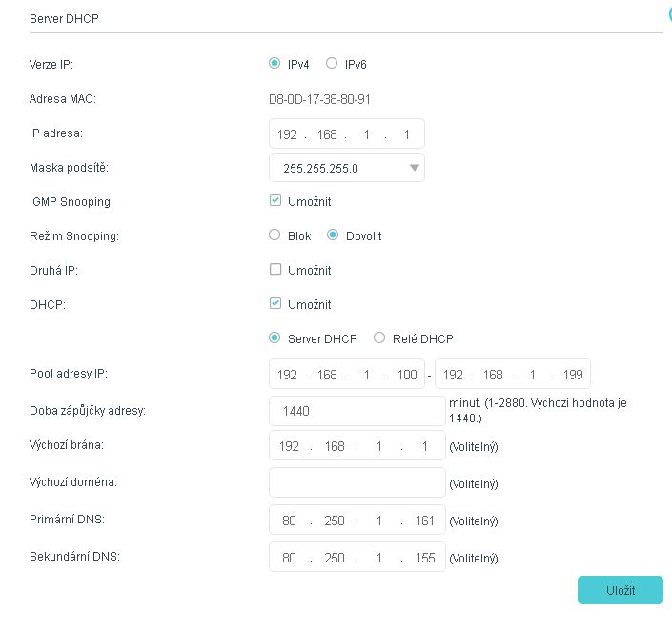This screenshot has width=672, height=633.
Task: Switch to Relé DHCP mode
Action: coord(379,338)
